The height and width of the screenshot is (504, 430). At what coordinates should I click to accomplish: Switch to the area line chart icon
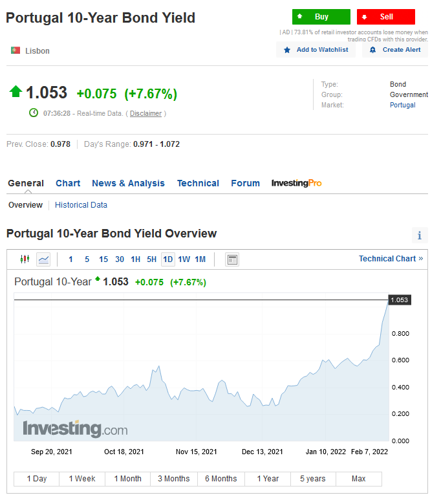[x=43, y=259]
